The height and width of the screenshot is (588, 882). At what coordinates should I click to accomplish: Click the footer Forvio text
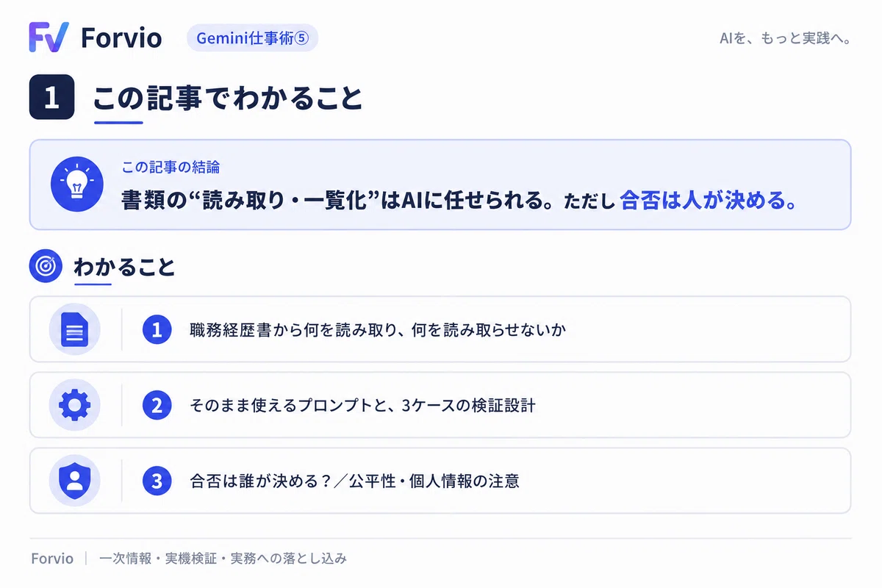coord(52,559)
